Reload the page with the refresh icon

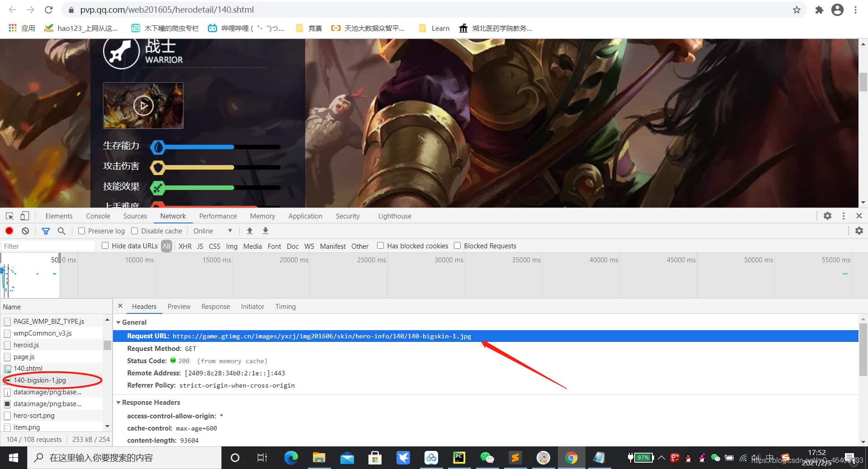click(x=49, y=9)
